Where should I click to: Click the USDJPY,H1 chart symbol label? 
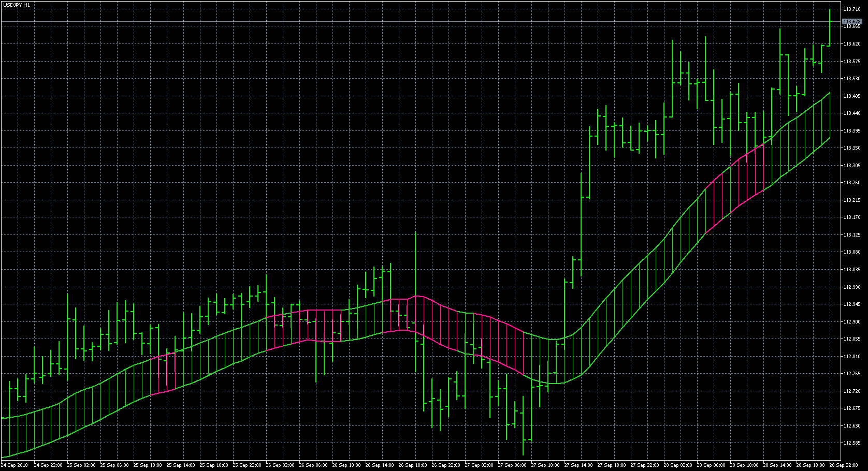click(x=16, y=5)
